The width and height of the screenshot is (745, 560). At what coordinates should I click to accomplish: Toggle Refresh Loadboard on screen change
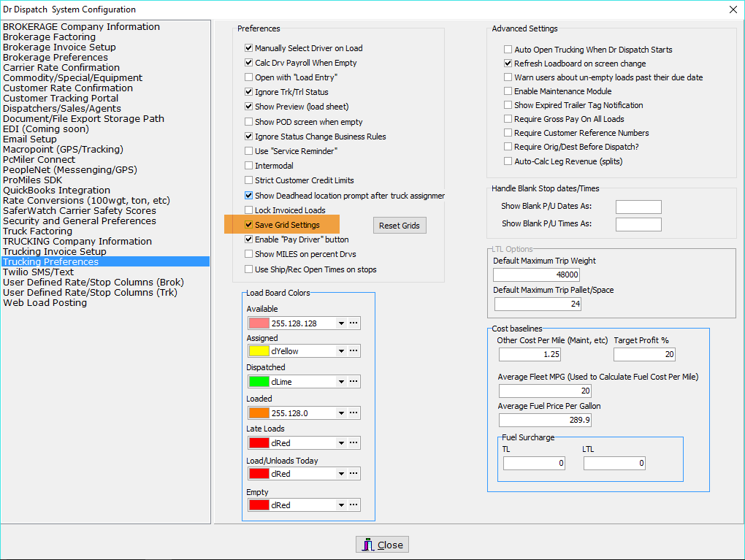(x=508, y=64)
